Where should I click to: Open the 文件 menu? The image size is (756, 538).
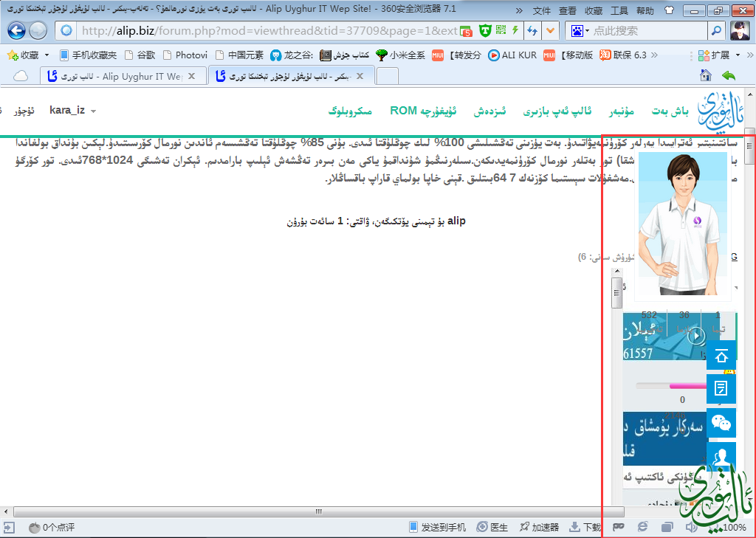click(541, 10)
